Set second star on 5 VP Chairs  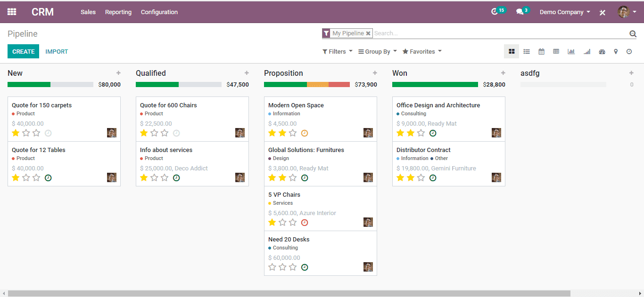(282, 223)
